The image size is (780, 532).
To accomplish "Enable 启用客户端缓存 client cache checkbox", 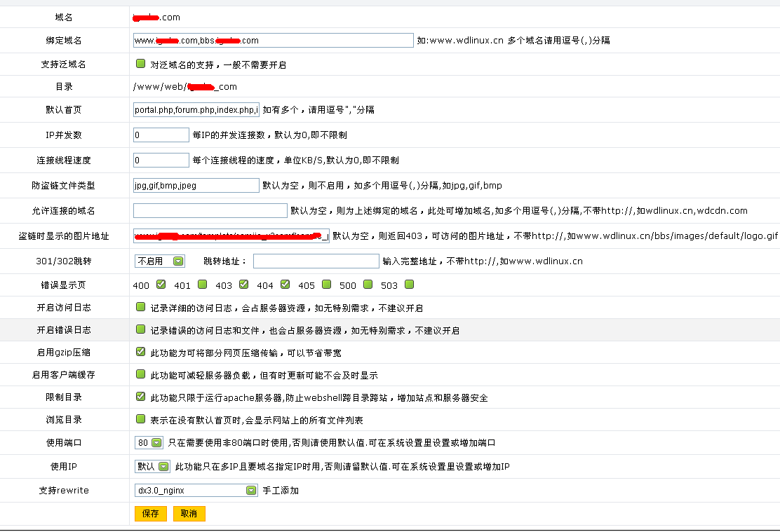I will click(140, 374).
